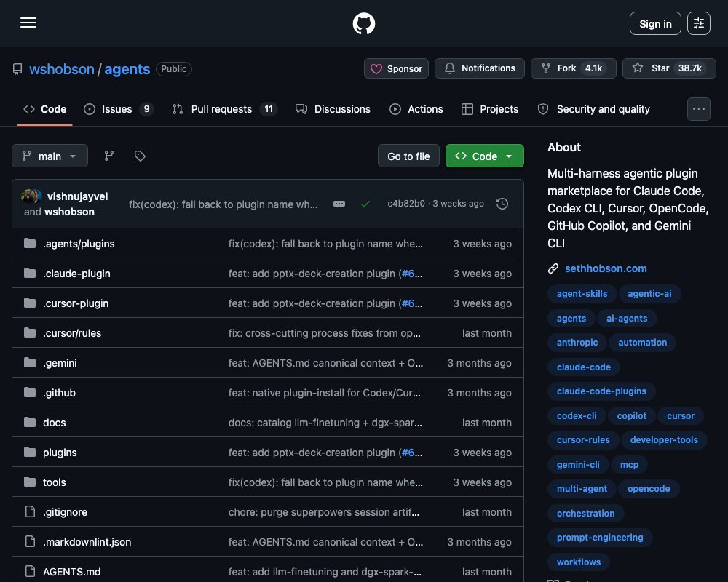
Task: Open the Issues tab
Action: [119, 109]
